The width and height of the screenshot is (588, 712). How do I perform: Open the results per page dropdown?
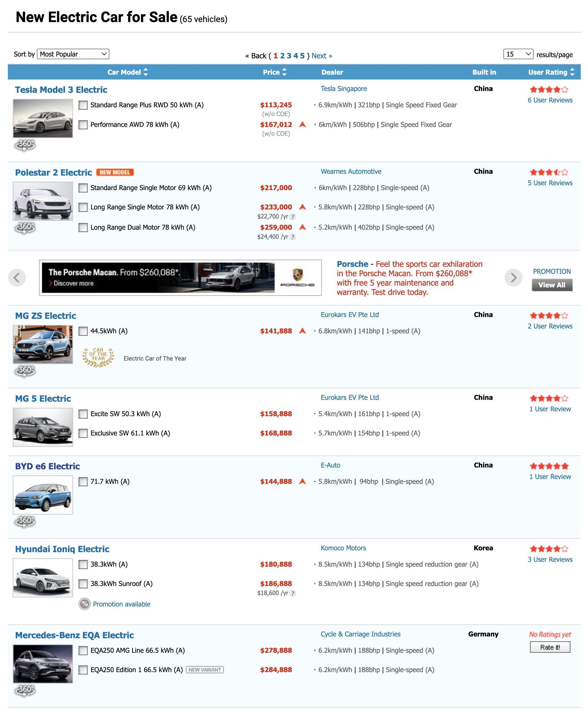(518, 54)
